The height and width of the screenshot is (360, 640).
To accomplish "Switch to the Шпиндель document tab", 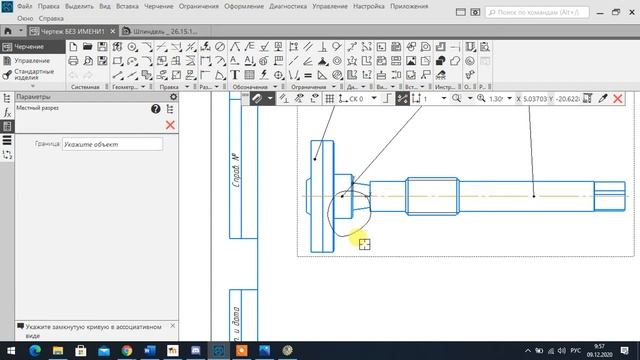I will click(x=165, y=31).
